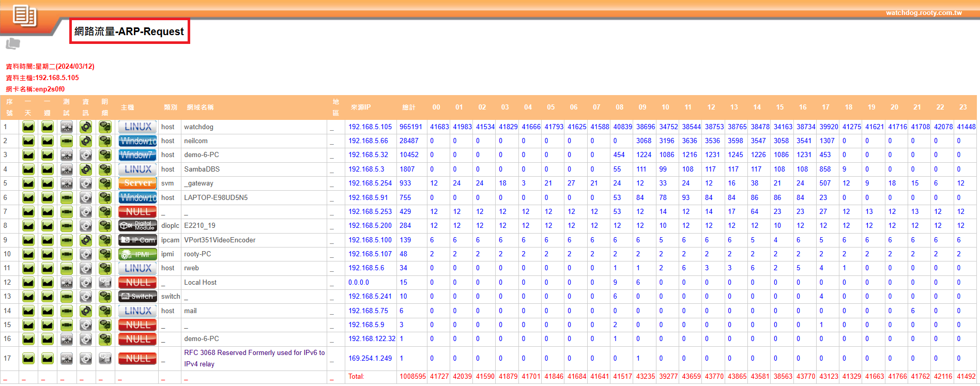The image size is (980, 386).
Task: Click the 總計 column header
Action: tap(409, 107)
